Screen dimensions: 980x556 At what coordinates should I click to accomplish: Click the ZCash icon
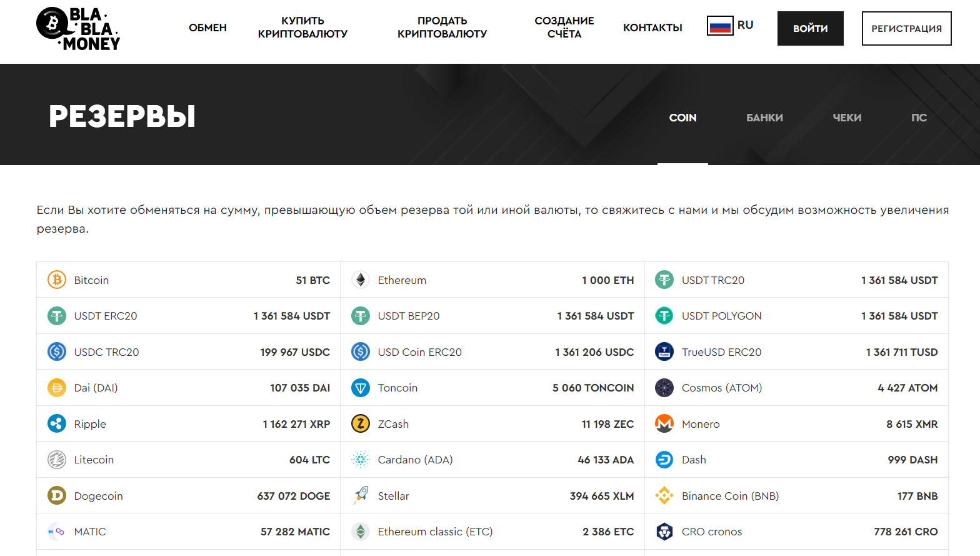point(361,424)
